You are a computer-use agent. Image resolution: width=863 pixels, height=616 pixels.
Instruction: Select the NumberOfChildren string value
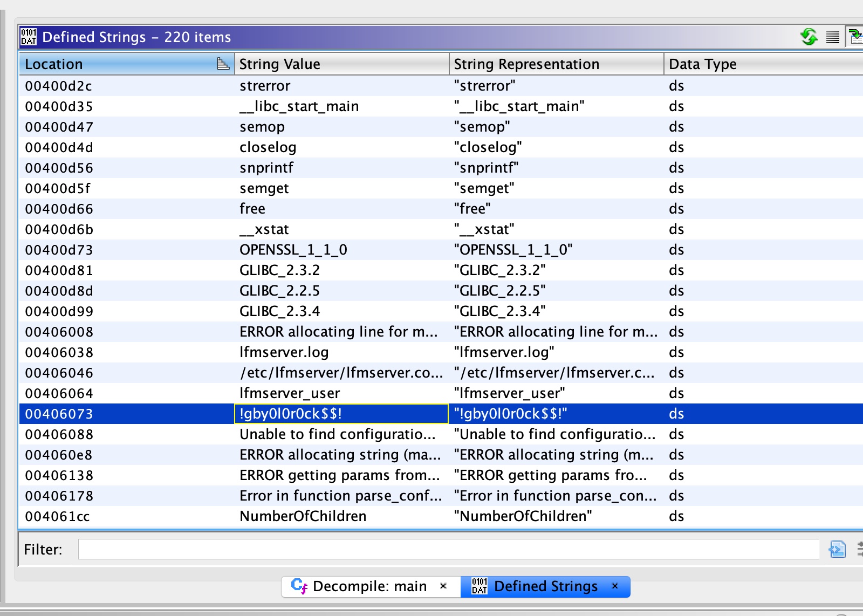pyautogui.click(x=341, y=516)
